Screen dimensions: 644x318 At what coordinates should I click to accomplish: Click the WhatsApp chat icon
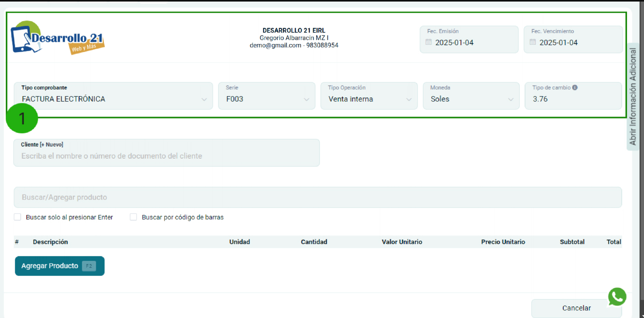617,297
